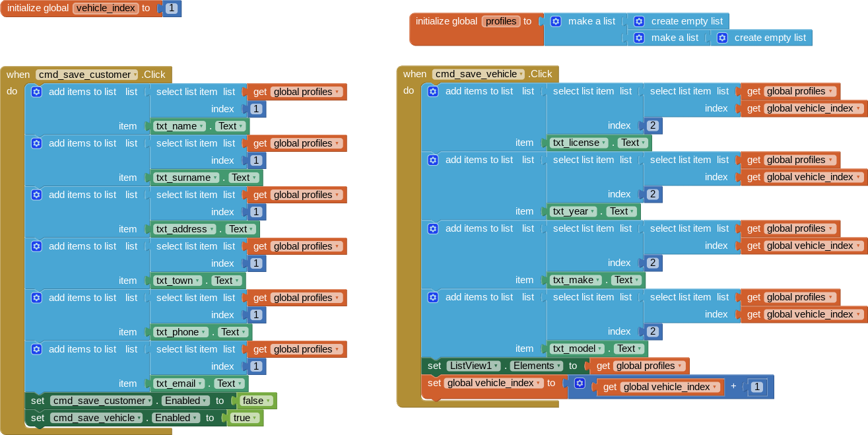This screenshot has width=868, height=435.
Task: Select 'set global vehicle_index to' block
Action: (436, 384)
